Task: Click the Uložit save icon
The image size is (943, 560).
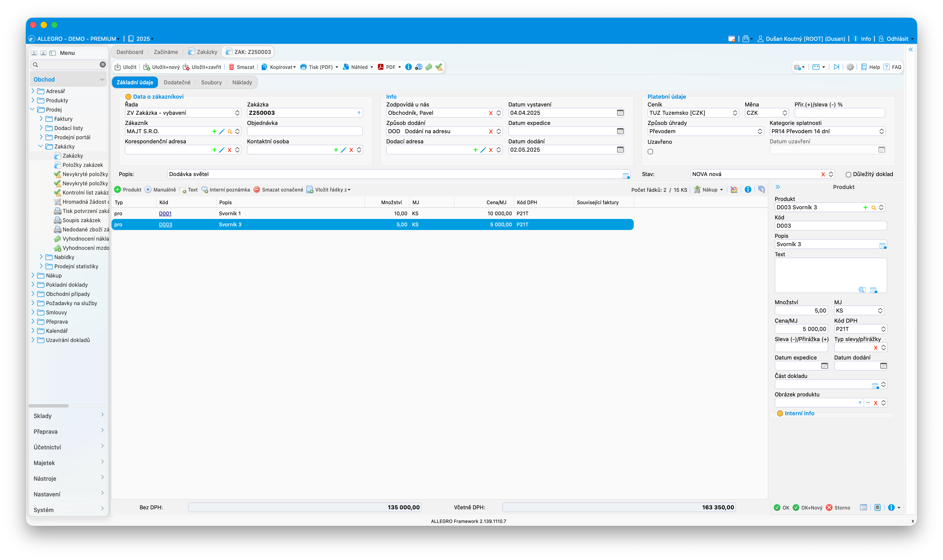Action: tap(118, 67)
